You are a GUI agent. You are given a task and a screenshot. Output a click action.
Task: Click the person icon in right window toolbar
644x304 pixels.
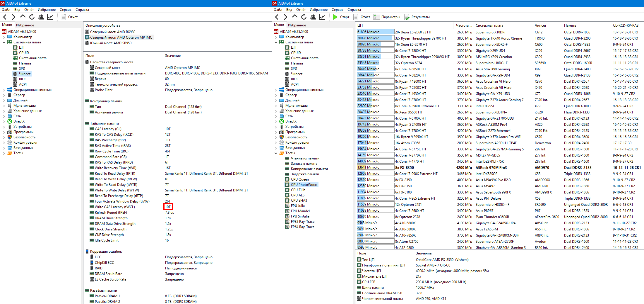(313, 17)
